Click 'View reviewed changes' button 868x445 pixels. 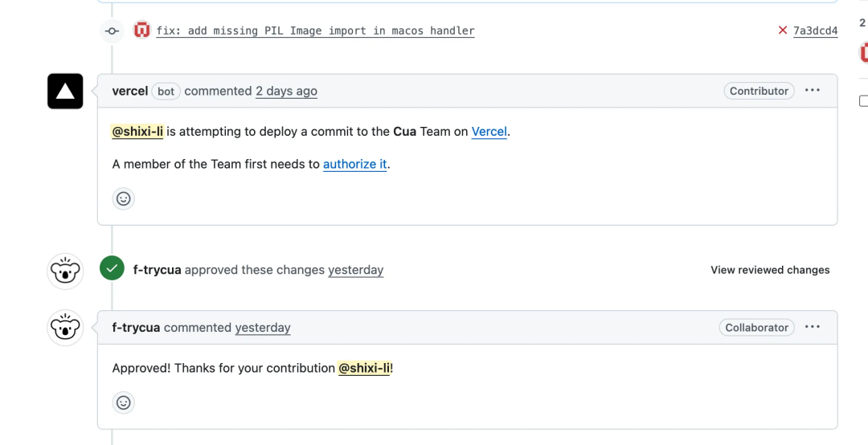click(x=770, y=270)
